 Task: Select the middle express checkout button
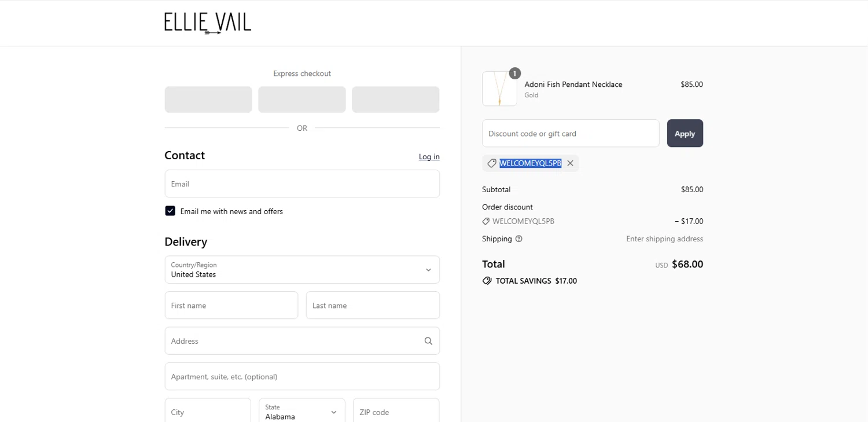point(302,100)
